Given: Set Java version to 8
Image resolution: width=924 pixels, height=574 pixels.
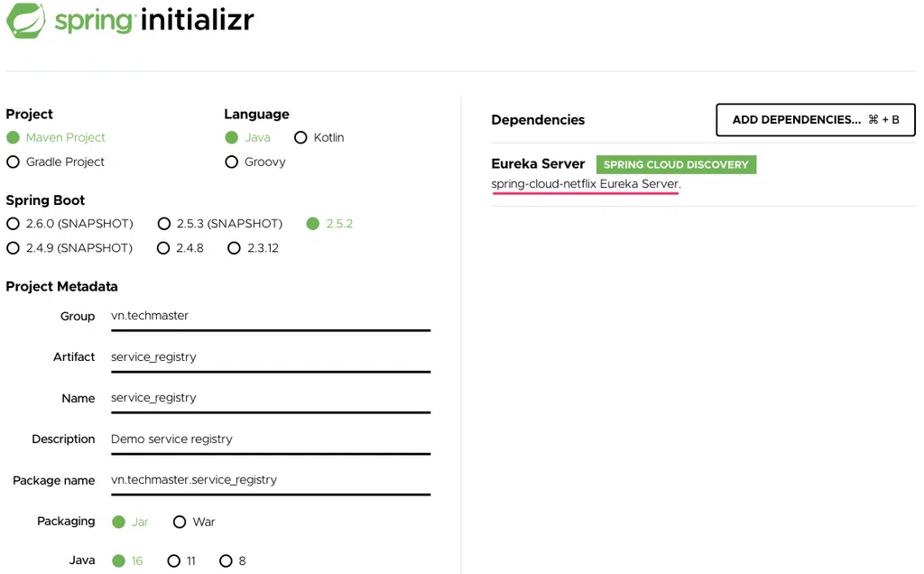Looking at the screenshot, I should [226, 561].
